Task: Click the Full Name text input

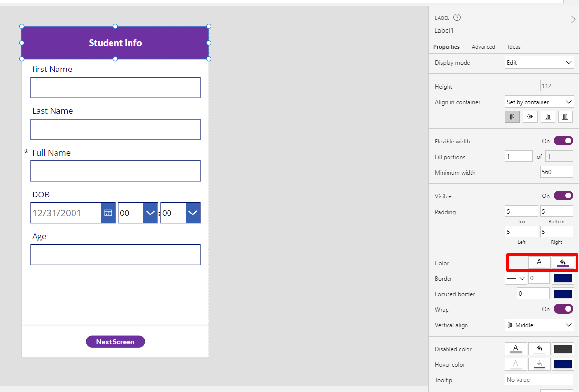Action: point(115,171)
